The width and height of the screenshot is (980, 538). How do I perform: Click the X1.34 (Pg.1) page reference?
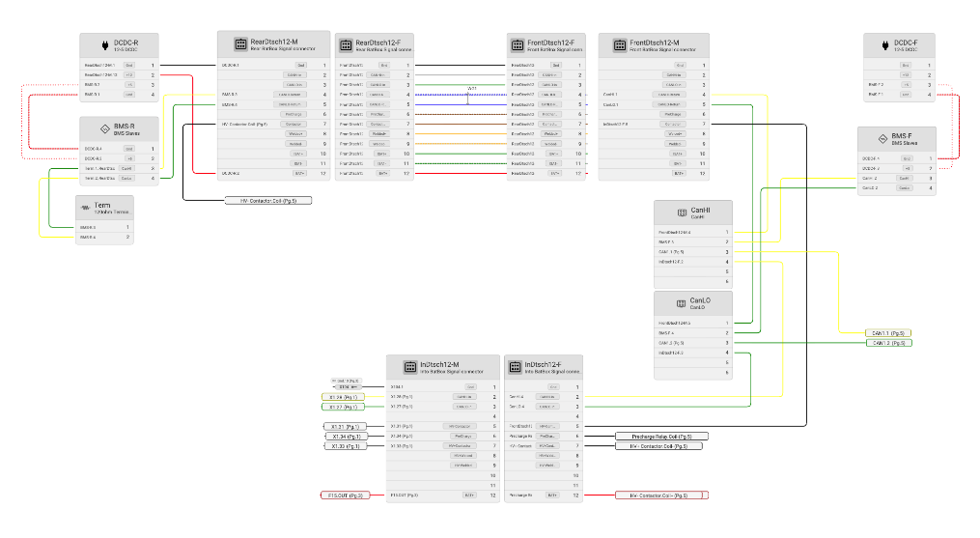[x=346, y=437]
